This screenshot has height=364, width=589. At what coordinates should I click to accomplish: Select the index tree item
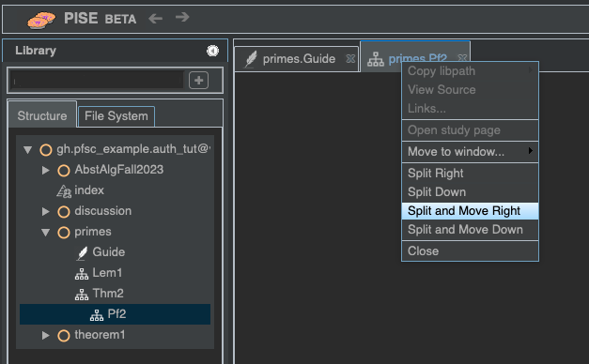(89, 190)
